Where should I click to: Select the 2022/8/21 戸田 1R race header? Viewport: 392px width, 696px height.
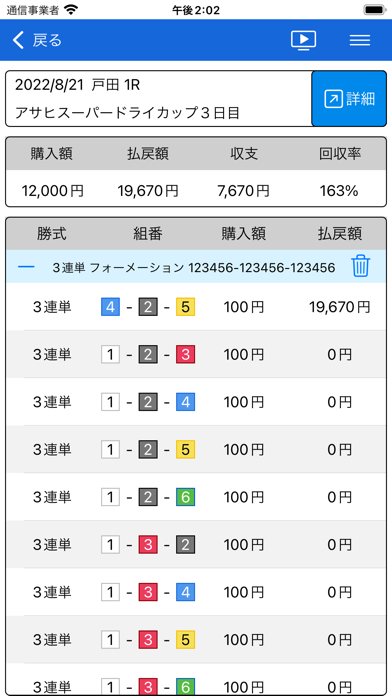pos(158,99)
